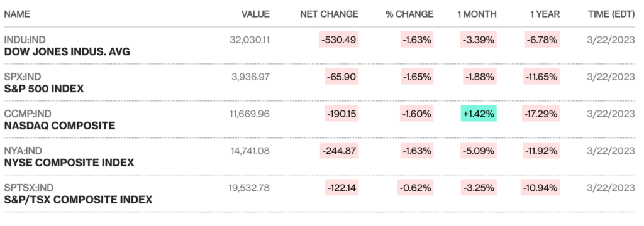This screenshot has height=226, width=644.
Task: Open the NASDAQ COMPOSITE link
Action: pyautogui.click(x=60, y=126)
